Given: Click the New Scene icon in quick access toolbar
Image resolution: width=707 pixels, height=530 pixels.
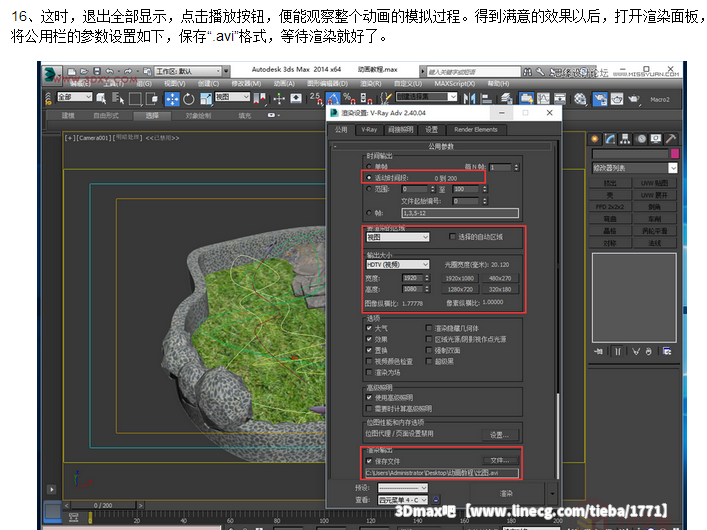Looking at the screenshot, I should 71,71.
